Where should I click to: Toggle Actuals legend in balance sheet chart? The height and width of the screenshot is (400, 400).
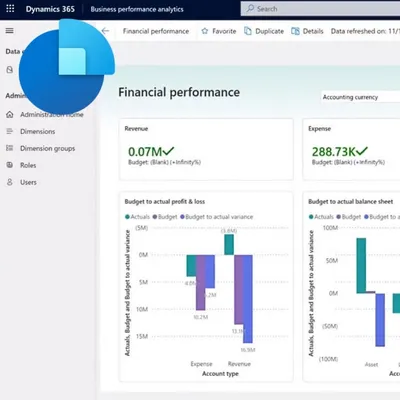pyautogui.click(x=321, y=217)
